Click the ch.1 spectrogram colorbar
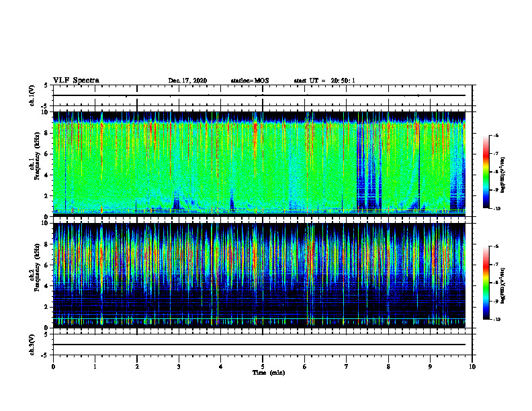Screen dimensions: 532x411 [486, 172]
